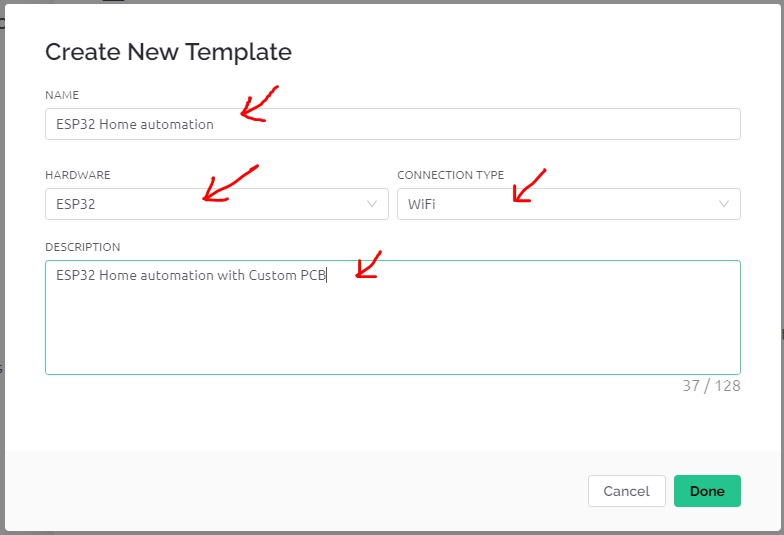Click the 37 / 128 character counter
784x535 pixels.
tap(711, 386)
